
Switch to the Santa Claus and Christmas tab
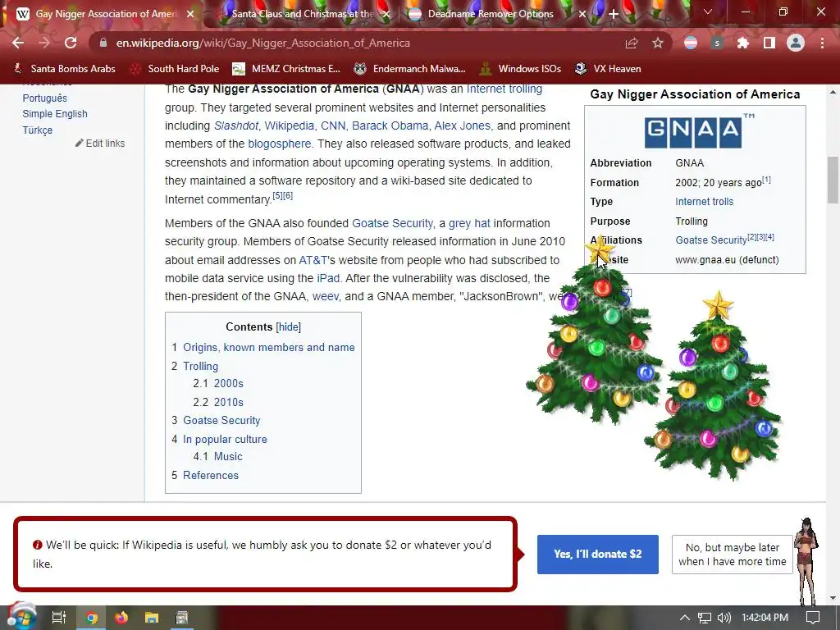point(303,14)
